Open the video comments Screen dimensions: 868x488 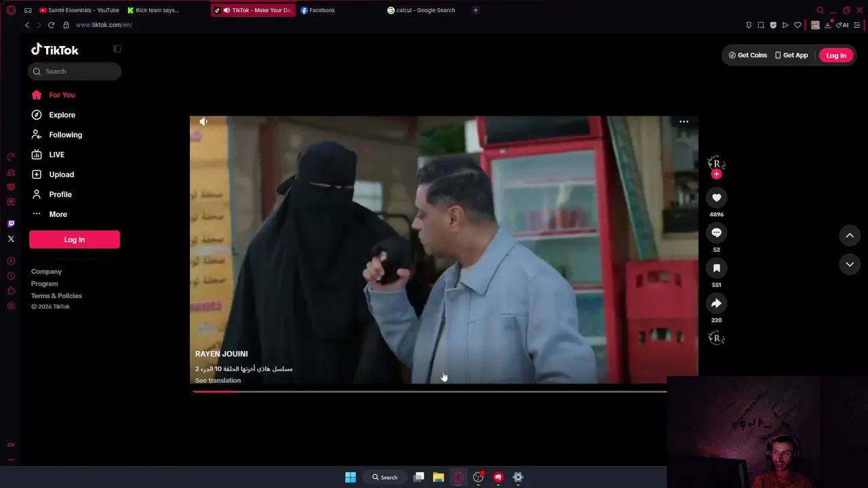pyautogui.click(x=716, y=232)
